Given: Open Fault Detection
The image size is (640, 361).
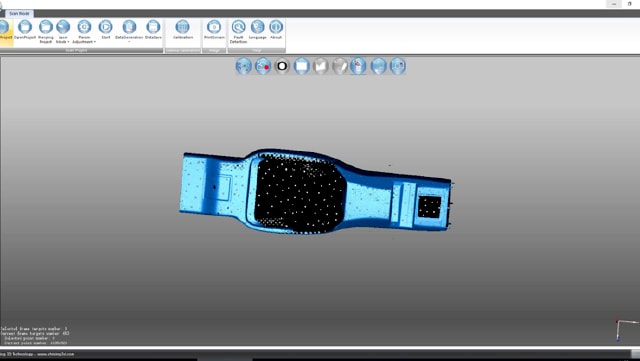Looking at the screenshot, I should (238, 31).
